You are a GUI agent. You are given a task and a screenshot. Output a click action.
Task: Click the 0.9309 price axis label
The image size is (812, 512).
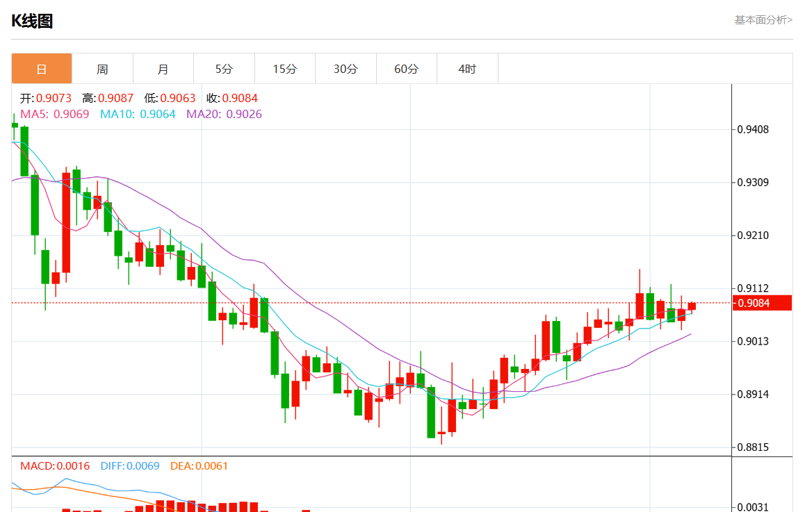(753, 182)
